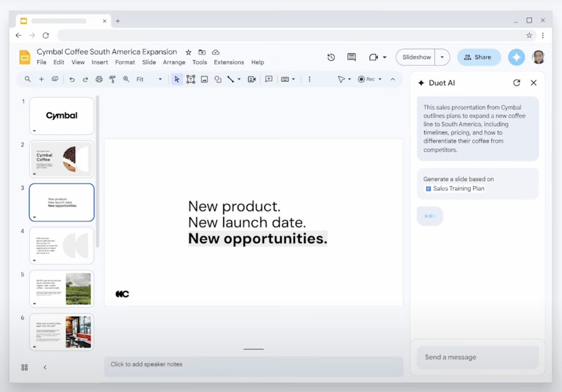Open the Format menu
Screen dimensions: 562x392
pyautogui.click(x=125, y=62)
